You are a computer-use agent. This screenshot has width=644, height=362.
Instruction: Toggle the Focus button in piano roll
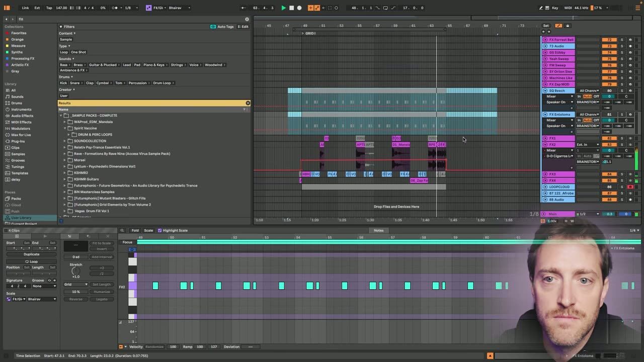coord(127,242)
